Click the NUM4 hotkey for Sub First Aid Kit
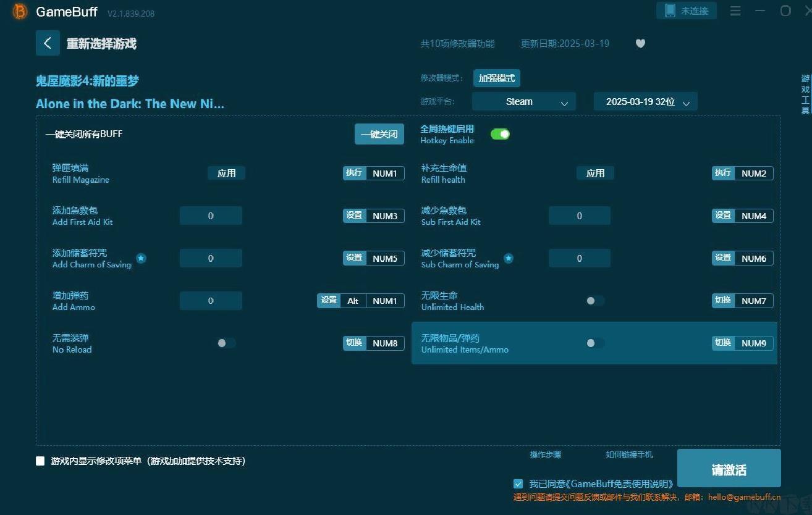812x515 pixels. tap(754, 216)
